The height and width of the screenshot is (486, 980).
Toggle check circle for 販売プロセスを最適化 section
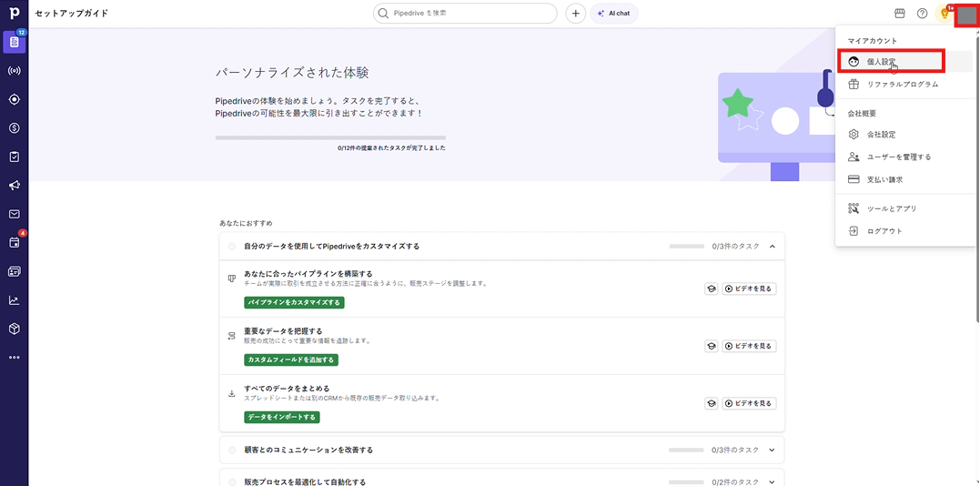point(232,482)
